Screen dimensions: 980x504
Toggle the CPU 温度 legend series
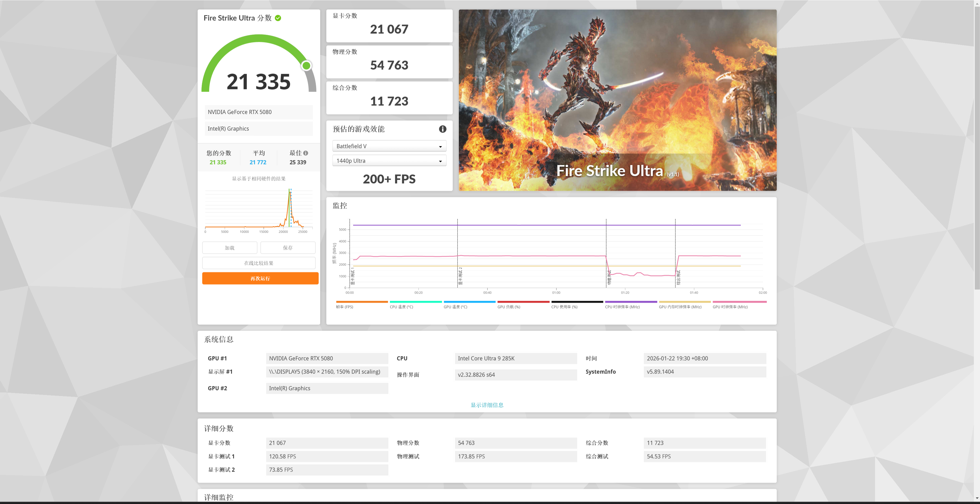pyautogui.click(x=401, y=307)
